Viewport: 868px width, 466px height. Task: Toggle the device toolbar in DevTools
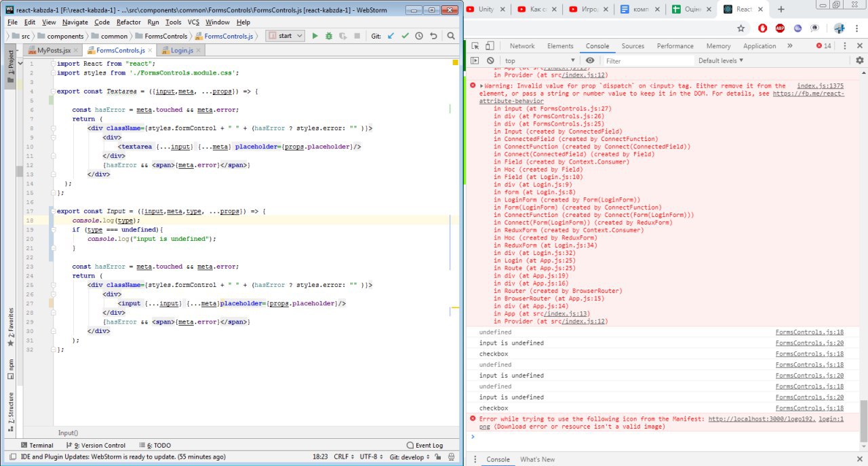[490, 46]
